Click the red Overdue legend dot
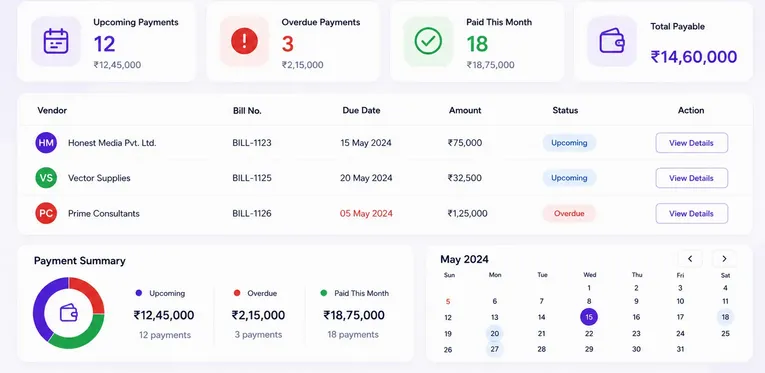Viewport: 765px width, 373px height. click(237, 293)
